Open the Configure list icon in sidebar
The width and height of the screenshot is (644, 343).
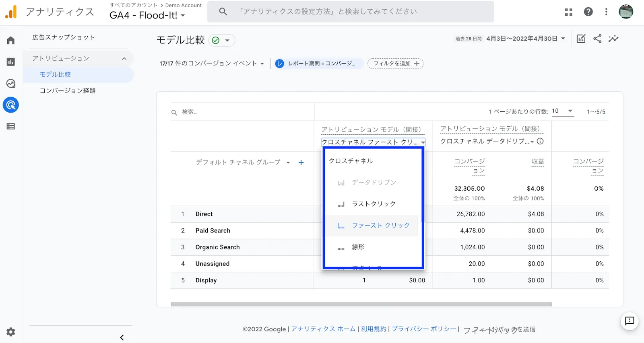11,126
